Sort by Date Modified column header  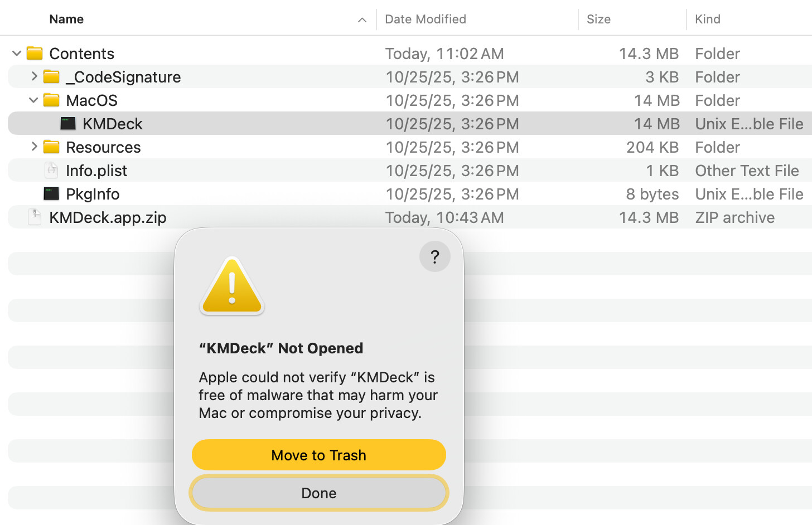pos(426,20)
